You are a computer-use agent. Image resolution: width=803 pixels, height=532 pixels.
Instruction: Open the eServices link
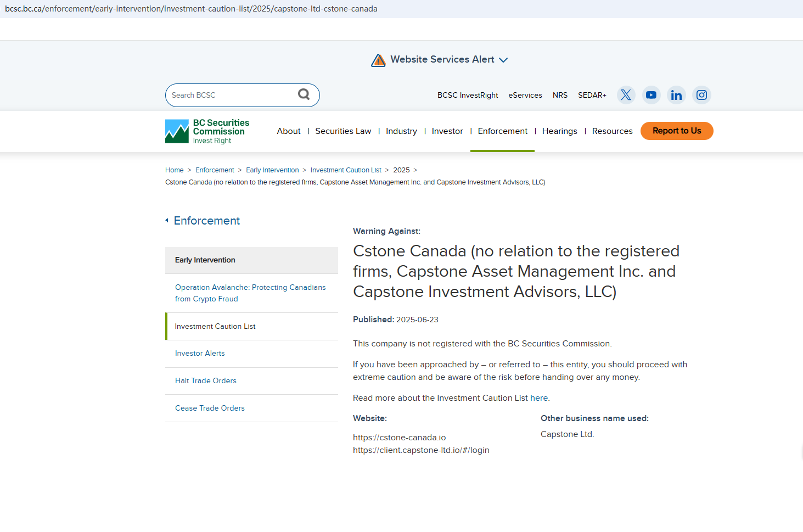[525, 95]
